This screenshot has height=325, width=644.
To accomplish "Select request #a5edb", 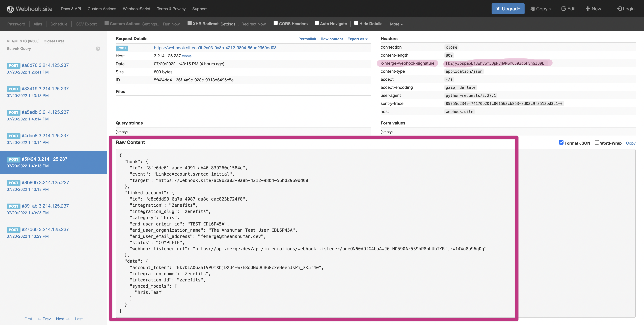I will tap(53, 115).
